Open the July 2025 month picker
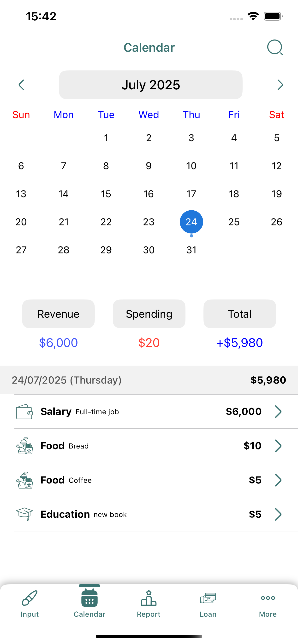This screenshot has width=298, height=644. [151, 85]
